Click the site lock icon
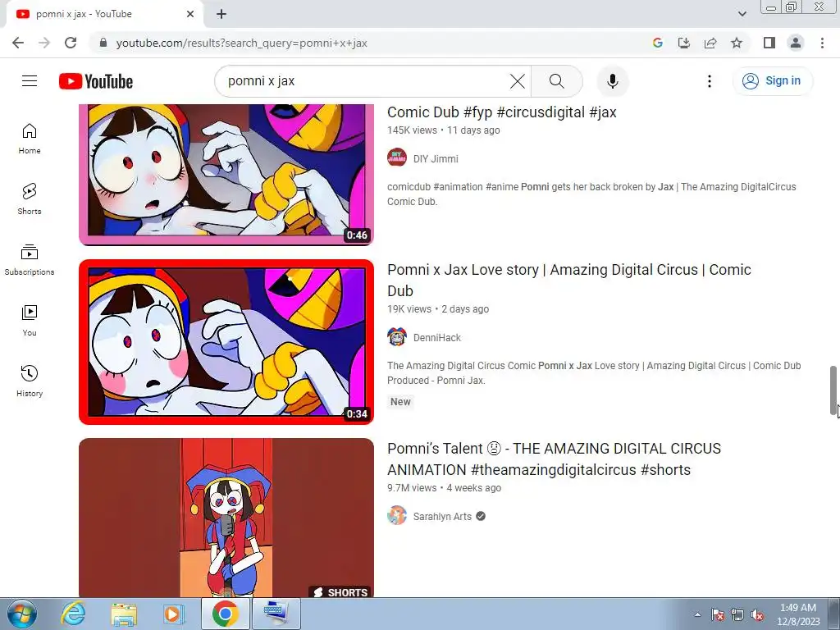This screenshot has width=840, height=630. pos(103,43)
